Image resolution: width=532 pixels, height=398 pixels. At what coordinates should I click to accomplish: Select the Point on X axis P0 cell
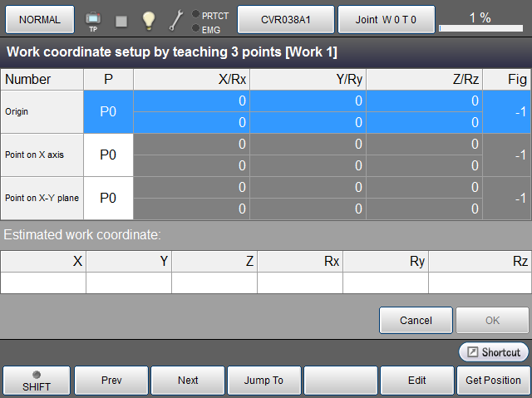(x=108, y=155)
